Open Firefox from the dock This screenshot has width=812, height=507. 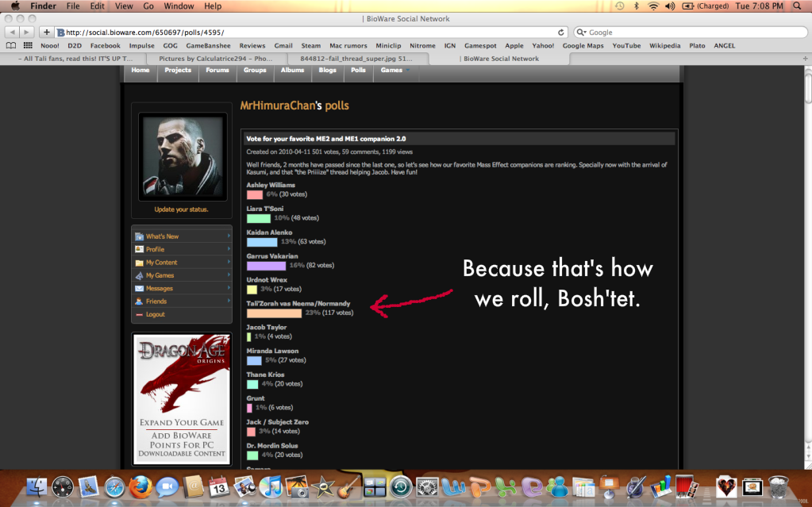pos(140,486)
